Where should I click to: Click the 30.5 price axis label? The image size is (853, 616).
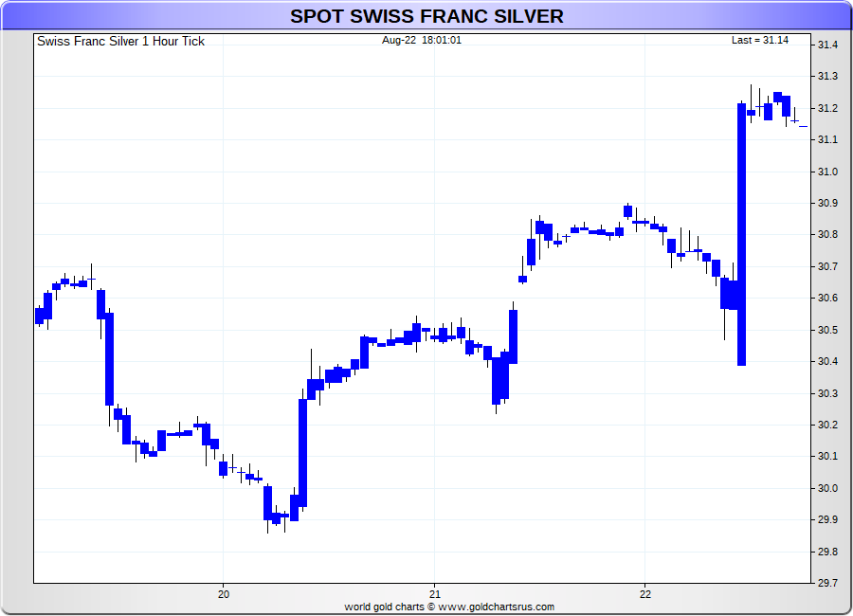click(x=827, y=331)
